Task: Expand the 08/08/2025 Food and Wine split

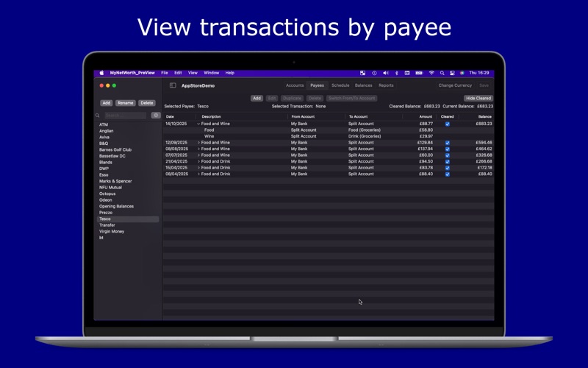Action: (198, 149)
